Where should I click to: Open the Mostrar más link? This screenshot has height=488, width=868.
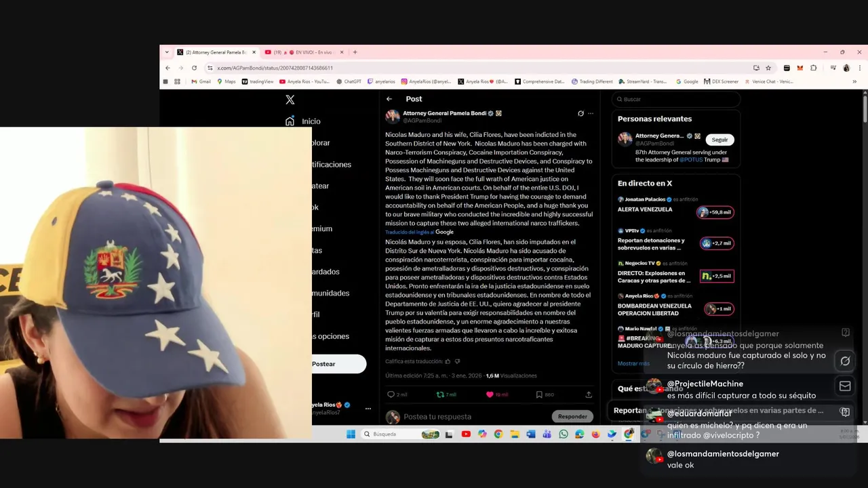point(633,364)
